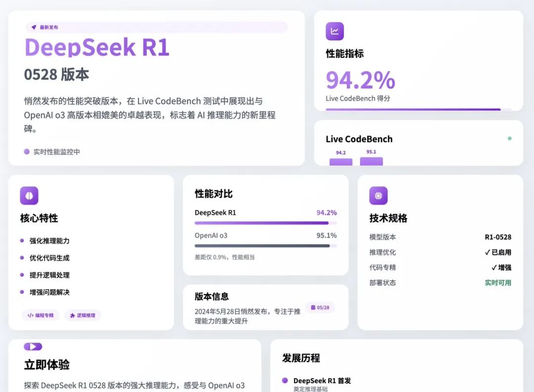Screen dimensions: 534x392
Task: Click the large DeepSeek R1 headline
Action: point(97,47)
